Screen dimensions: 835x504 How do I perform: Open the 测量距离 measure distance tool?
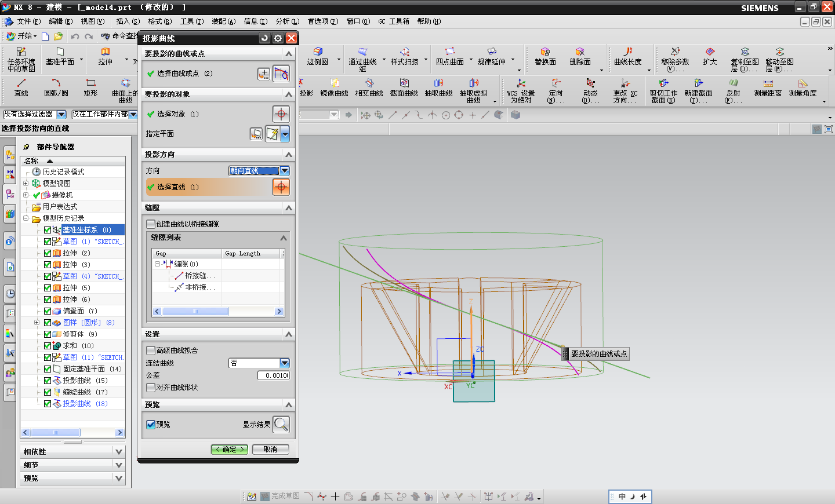[768, 87]
